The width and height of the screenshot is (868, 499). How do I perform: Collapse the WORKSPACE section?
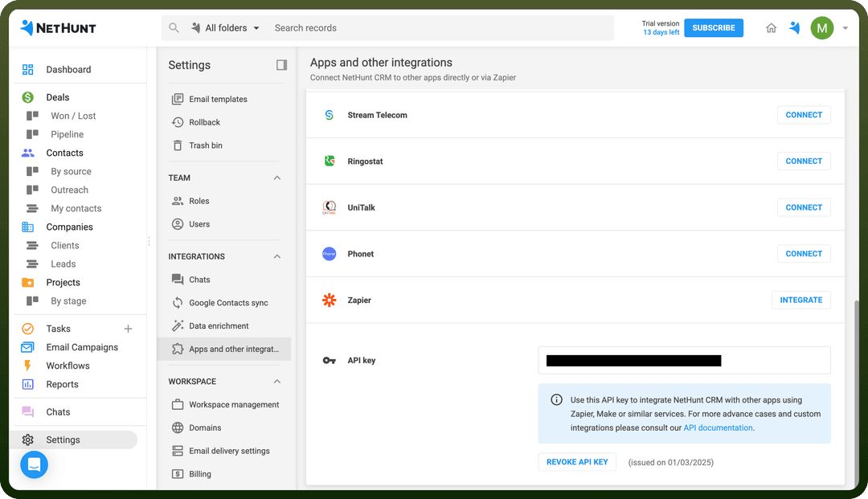[277, 382]
